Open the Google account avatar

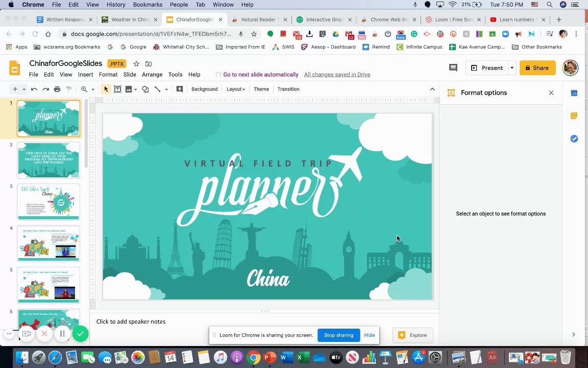coord(570,67)
